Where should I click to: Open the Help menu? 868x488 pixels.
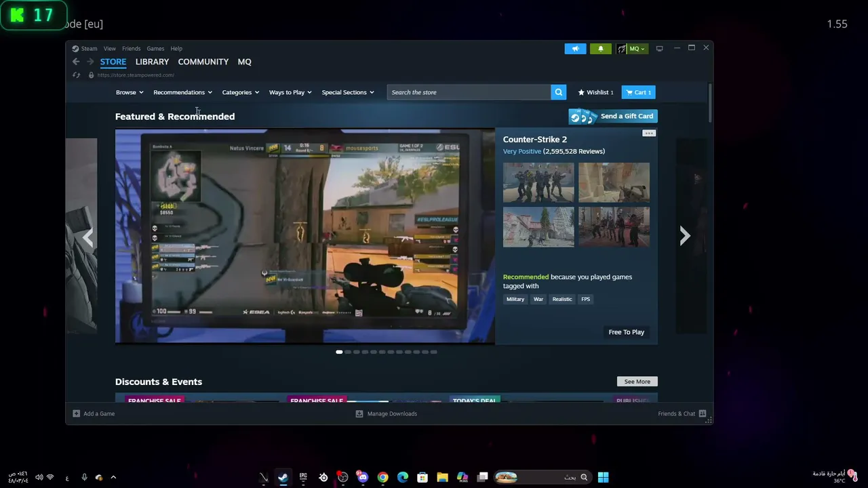tap(176, 49)
